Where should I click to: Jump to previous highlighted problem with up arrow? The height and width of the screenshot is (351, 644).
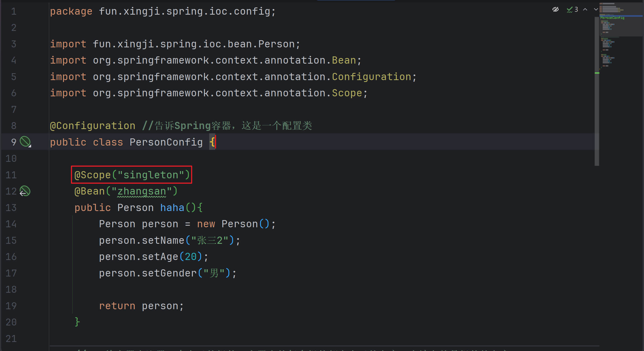coord(585,10)
